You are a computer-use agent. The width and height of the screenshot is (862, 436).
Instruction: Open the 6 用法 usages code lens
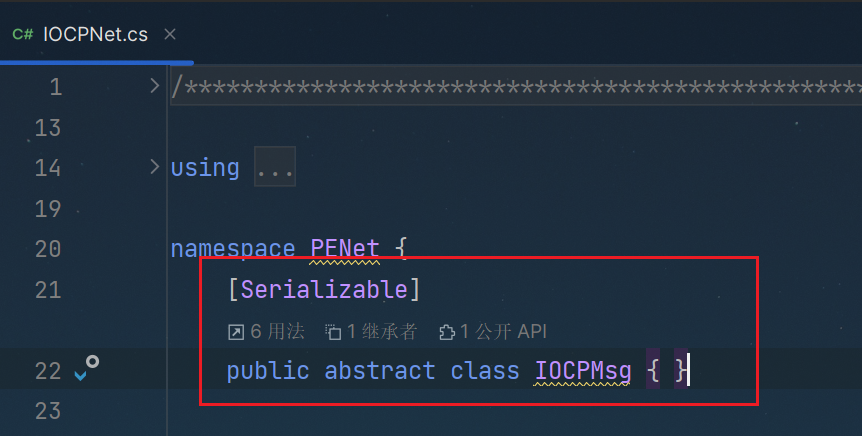coord(266,332)
